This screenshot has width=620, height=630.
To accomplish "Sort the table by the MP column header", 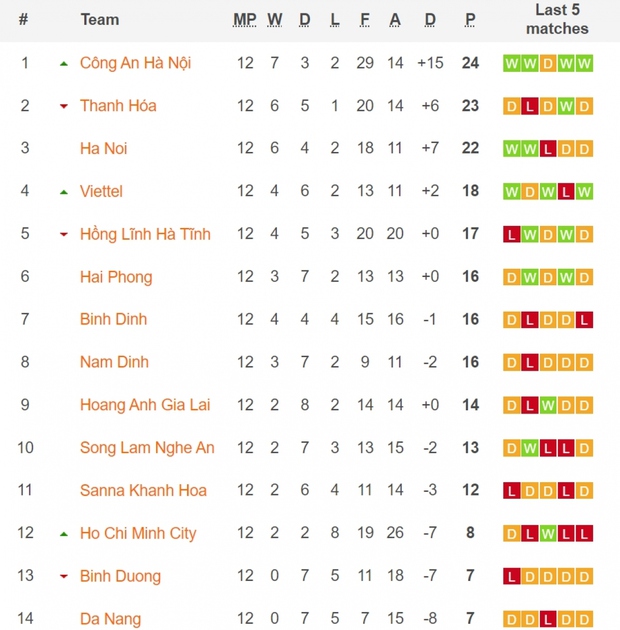I will tap(244, 20).
